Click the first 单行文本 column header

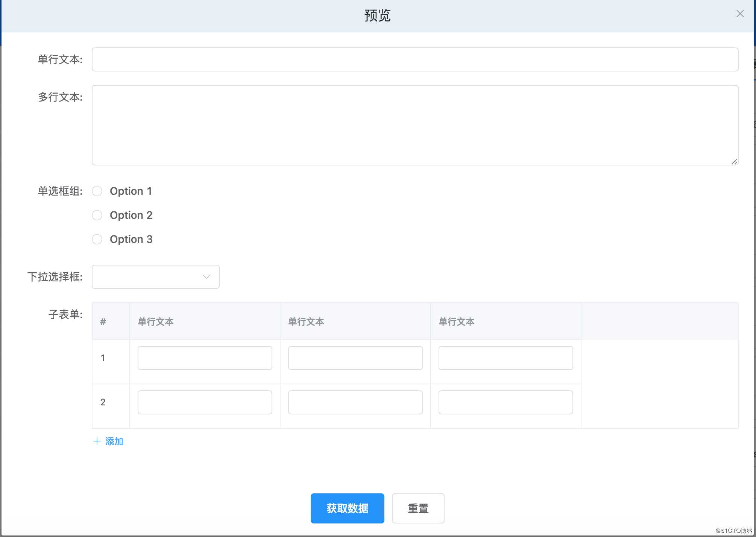(205, 322)
